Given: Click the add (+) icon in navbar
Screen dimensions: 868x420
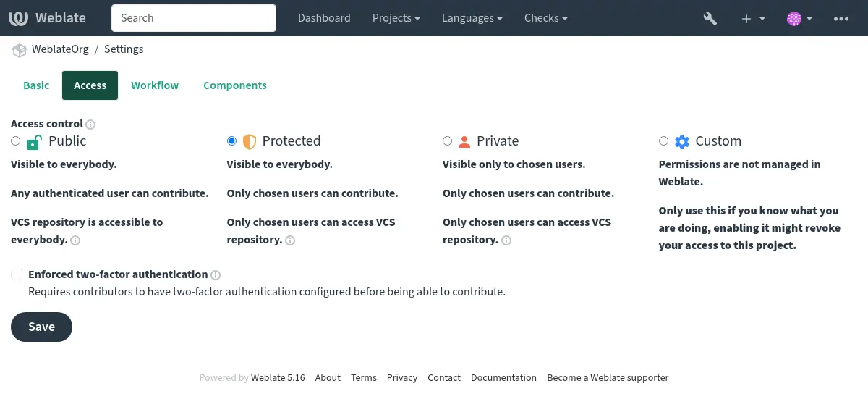Looking at the screenshot, I should (746, 18).
